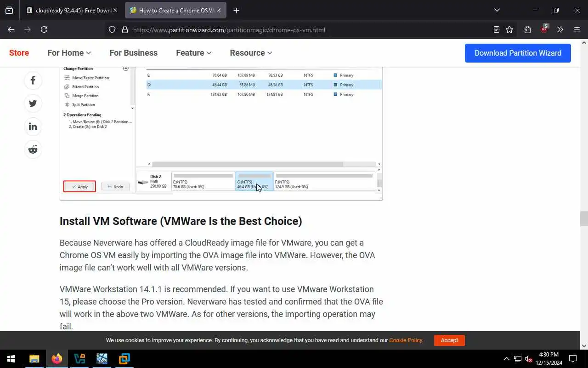The width and height of the screenshot is (588, 368).
Task: Share the article on LinkedIn
Action: [33, 126]
